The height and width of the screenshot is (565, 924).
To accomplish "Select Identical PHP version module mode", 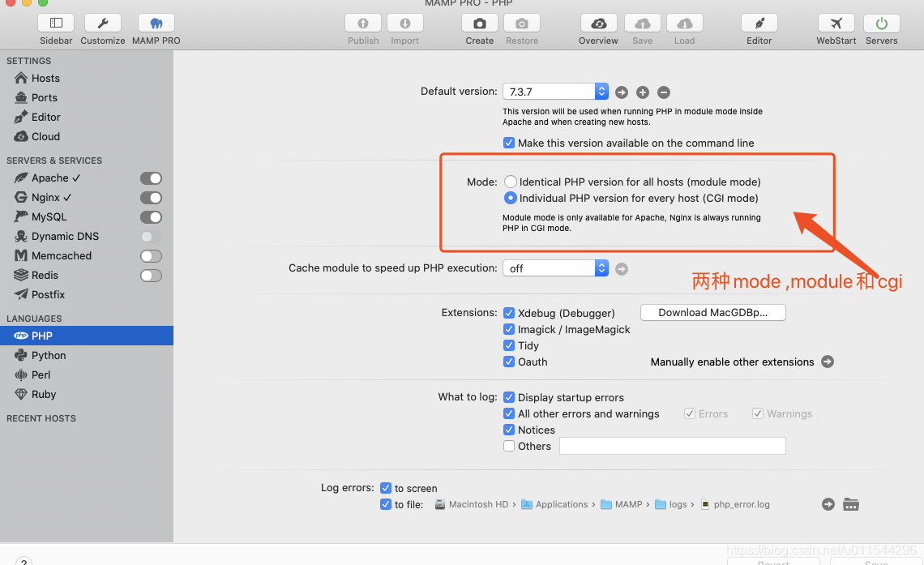I will [x=511, y=182].
